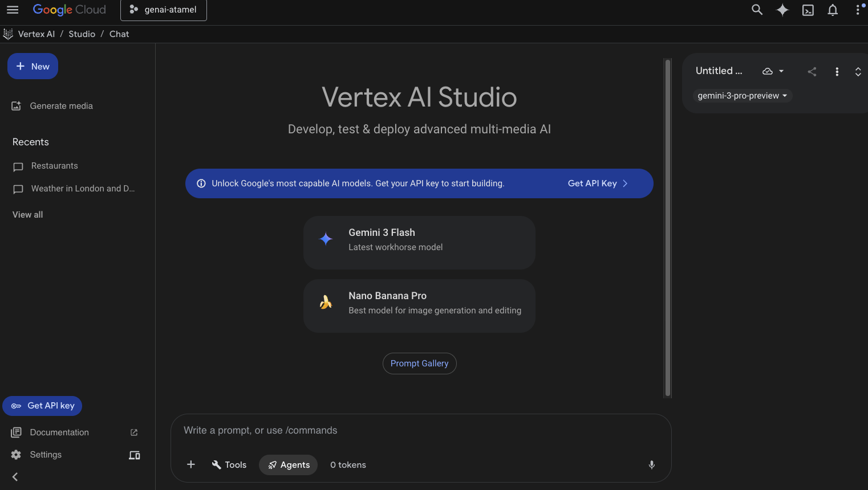Viewport: 868px width, 490px height.
Task: Click the plus attachment icon in prompt
Action: [191, 465]
